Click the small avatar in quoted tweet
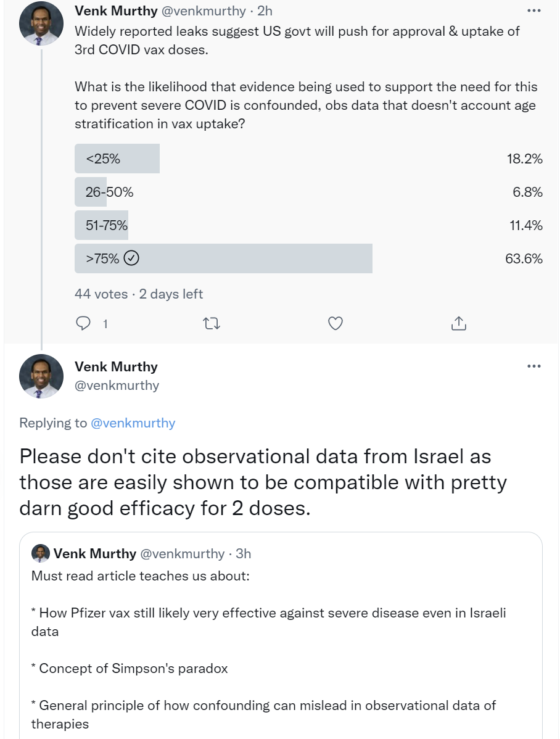This screenshot has width=560, height=739. coord(41,553)
